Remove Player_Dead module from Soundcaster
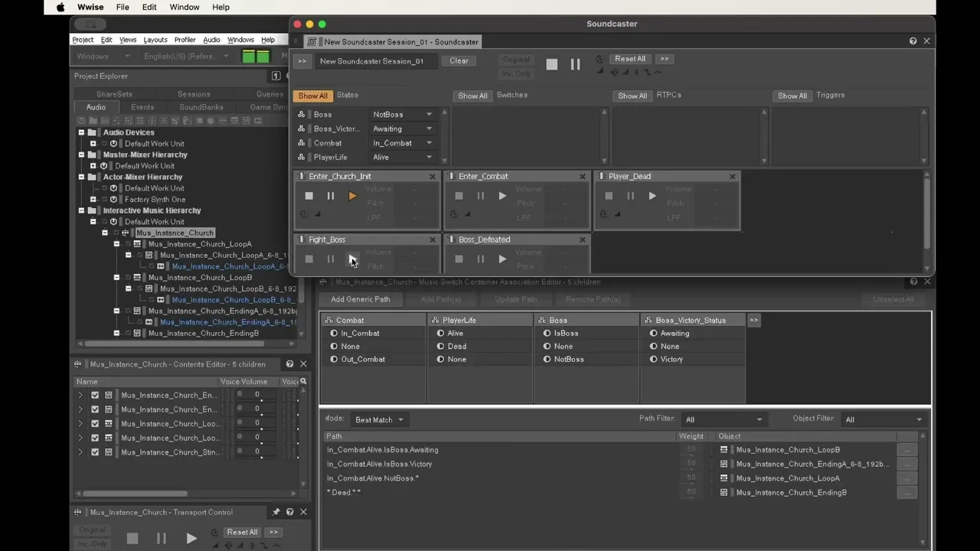Image resolution: width=980 pixels, height=551 pixels. coord(733,176)
